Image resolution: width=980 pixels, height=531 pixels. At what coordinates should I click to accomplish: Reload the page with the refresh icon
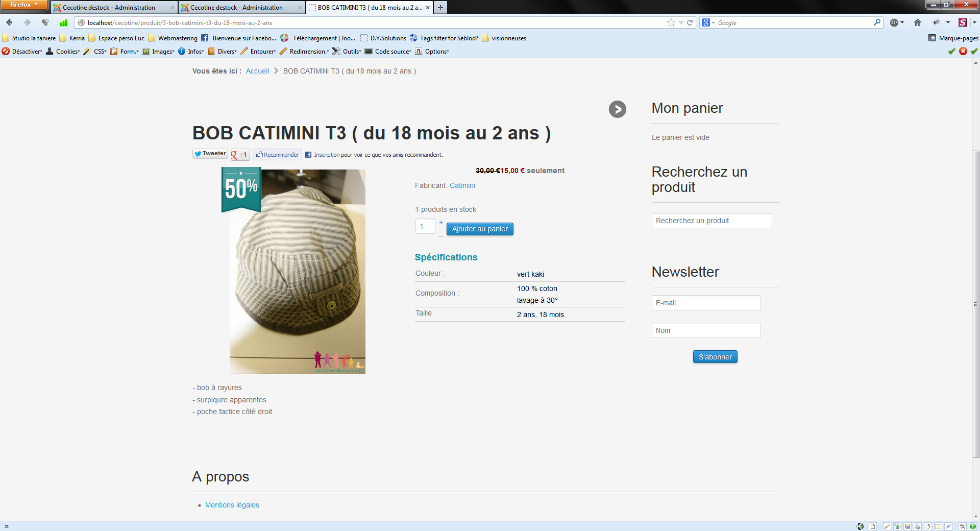(x=690, y=22)
